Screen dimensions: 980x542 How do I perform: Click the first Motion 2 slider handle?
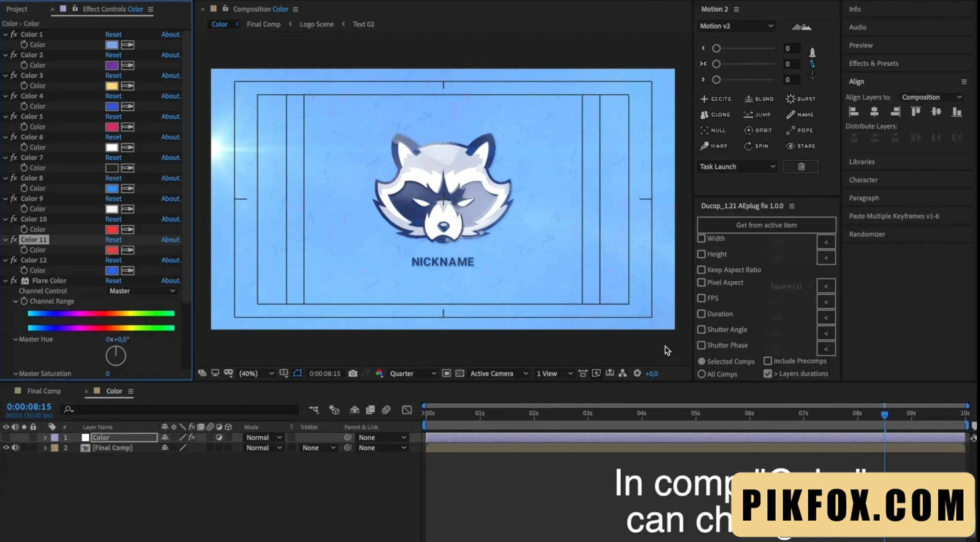point(716,48)
